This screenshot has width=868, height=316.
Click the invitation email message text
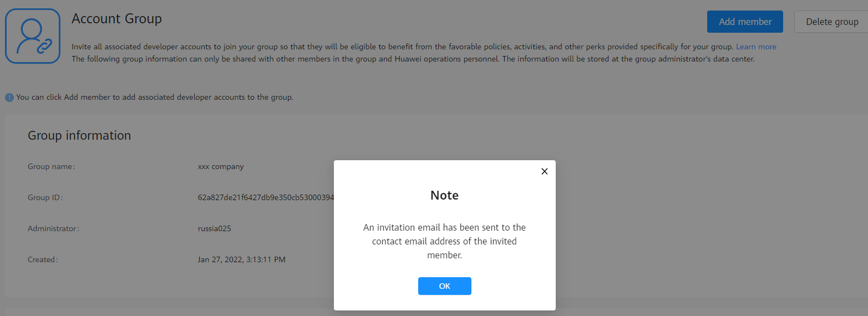445,242
